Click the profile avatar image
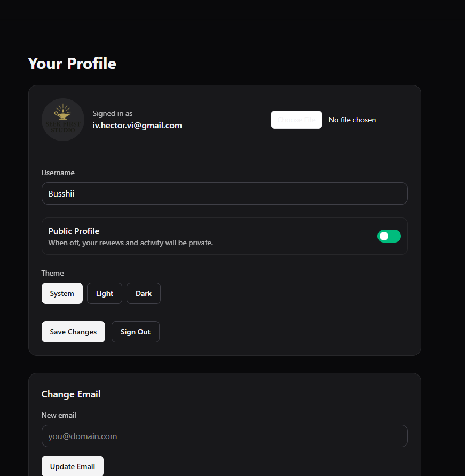The height and width of the screenshot is (476, 465). click(x=63, y=120)
